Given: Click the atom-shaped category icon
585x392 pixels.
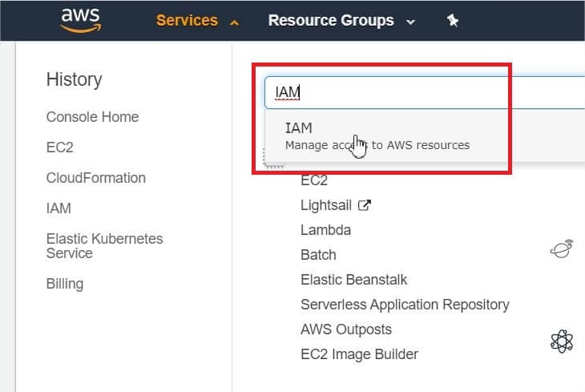Looking at the screenshot, I should (561, 341).
